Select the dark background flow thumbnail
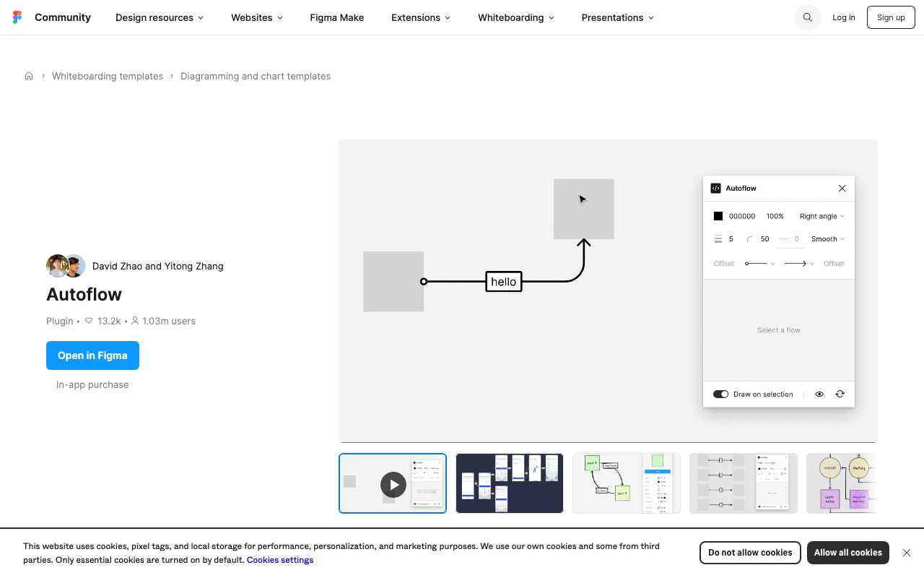 (510, 483)
